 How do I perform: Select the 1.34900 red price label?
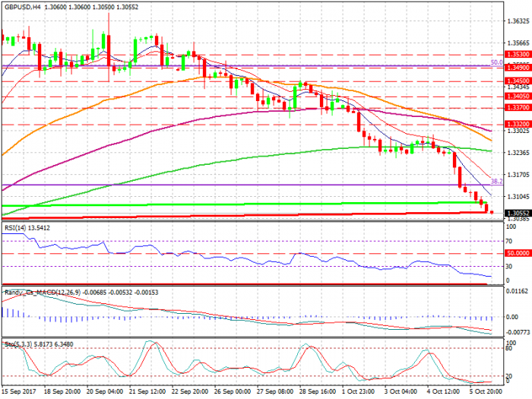[x=517, y=68]
